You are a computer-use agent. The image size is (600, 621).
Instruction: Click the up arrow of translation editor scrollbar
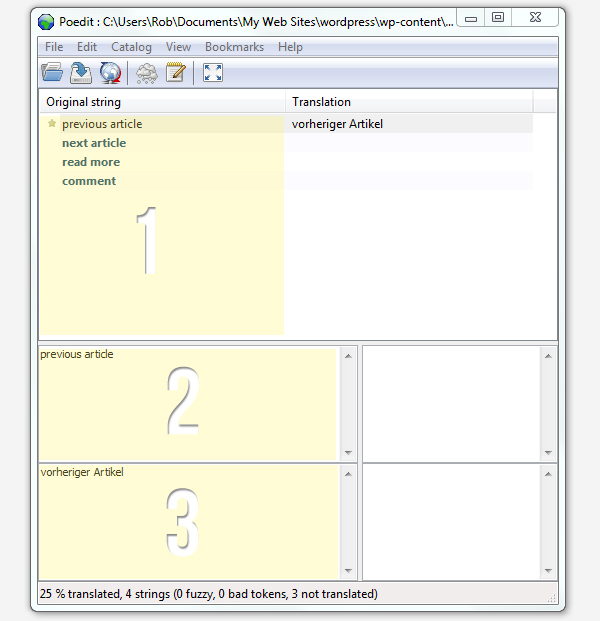[x=349, y=474]
